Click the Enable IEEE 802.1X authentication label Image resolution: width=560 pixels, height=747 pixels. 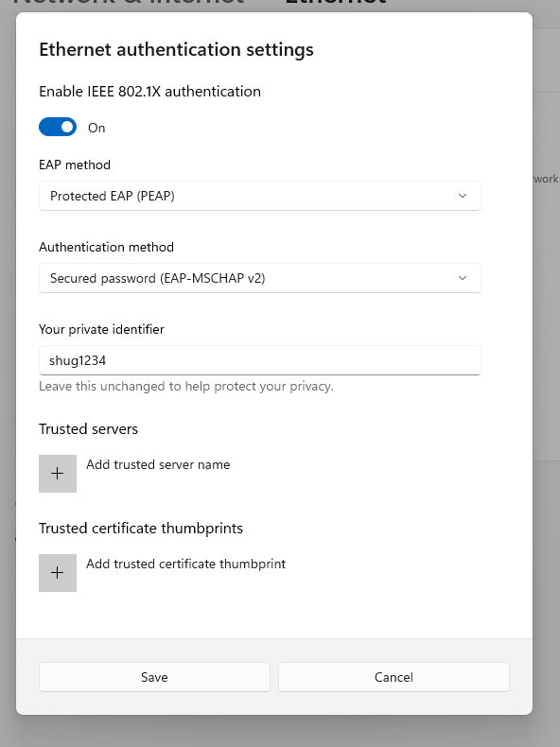[149, 92]
